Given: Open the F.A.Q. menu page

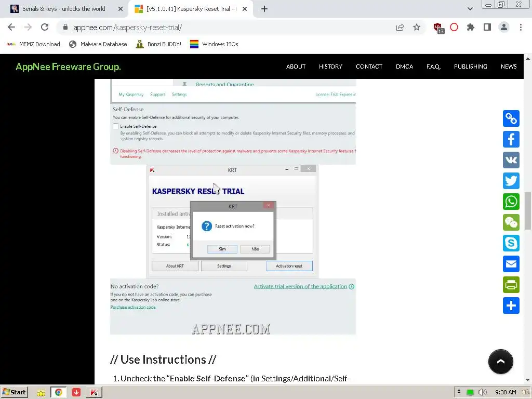Looking at the screenshot, I should [433, 66].
